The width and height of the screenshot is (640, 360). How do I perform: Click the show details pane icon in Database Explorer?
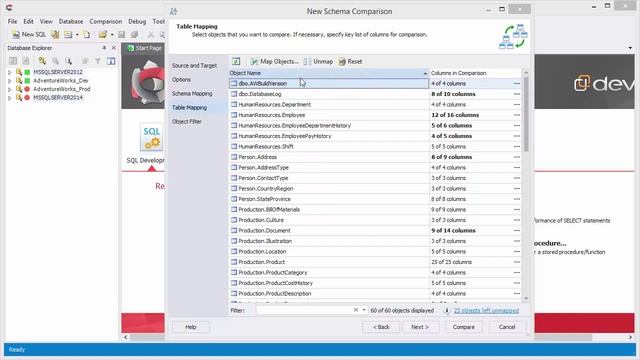click(111, 61)
